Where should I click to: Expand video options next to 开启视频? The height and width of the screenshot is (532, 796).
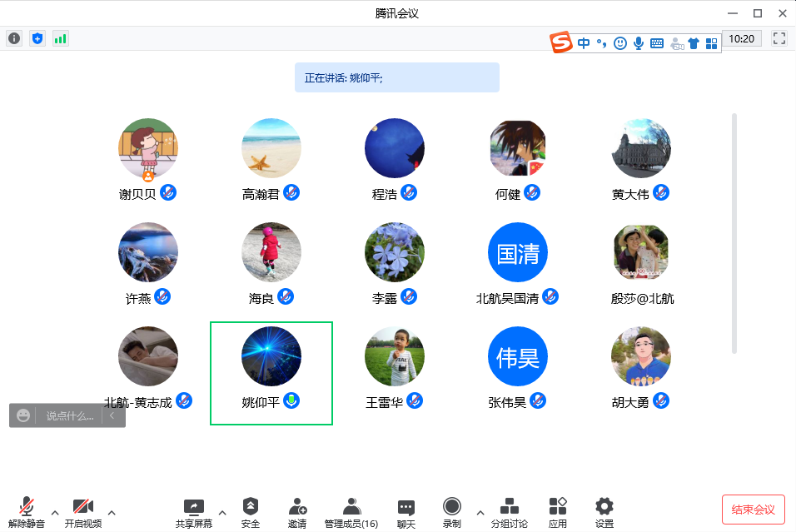[111, 511]
